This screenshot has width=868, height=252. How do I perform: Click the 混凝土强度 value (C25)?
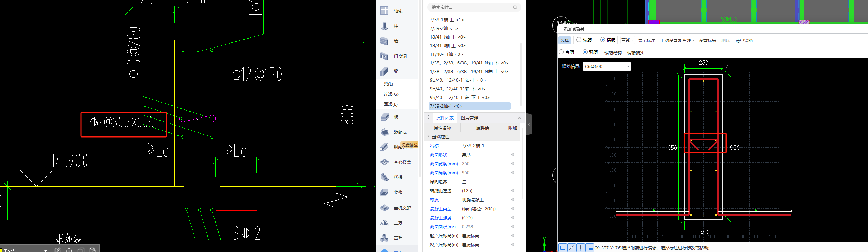pyautogui.click(x=483, y=217)
